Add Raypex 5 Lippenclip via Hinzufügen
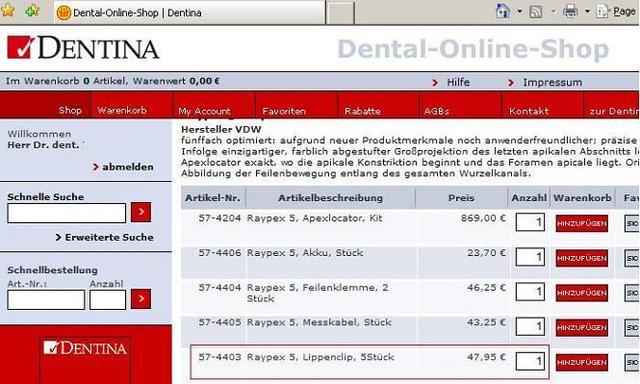Viewport: 640px width, 384px height. [x=582, y=362]
